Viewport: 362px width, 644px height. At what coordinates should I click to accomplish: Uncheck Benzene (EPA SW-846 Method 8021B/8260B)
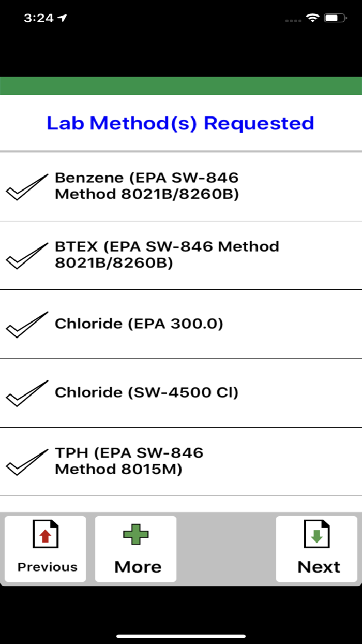(x=26, y=186)
